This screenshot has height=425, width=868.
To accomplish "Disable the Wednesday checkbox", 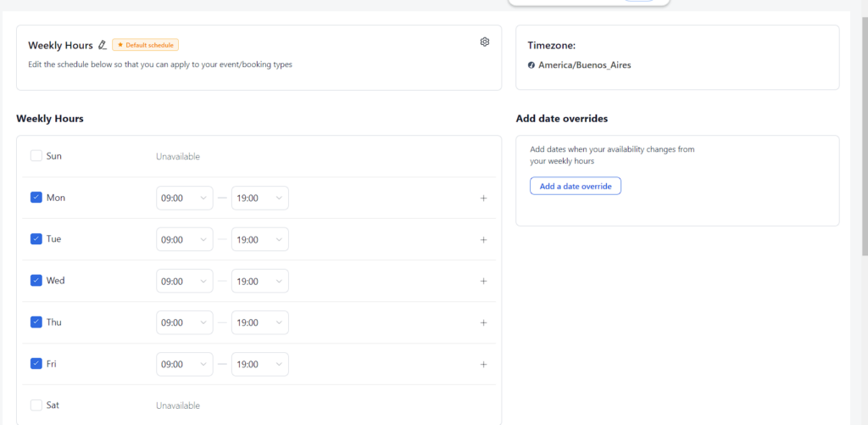I will pyautogui.click(x=36, y=281).
